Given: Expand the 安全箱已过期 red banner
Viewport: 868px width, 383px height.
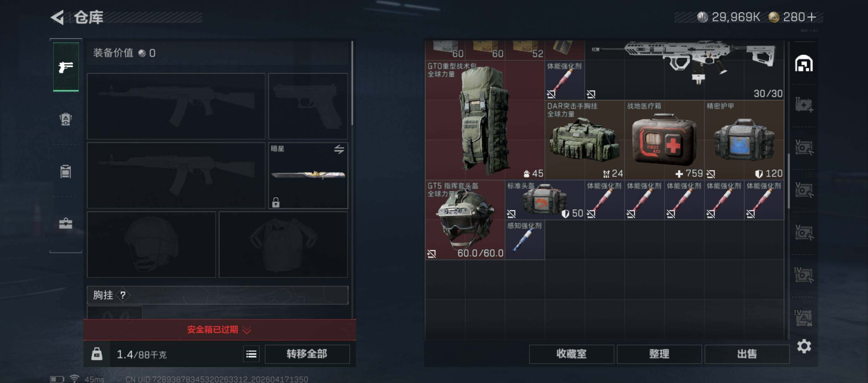Looking at the screenshot, I should click(x=220, y=329).
